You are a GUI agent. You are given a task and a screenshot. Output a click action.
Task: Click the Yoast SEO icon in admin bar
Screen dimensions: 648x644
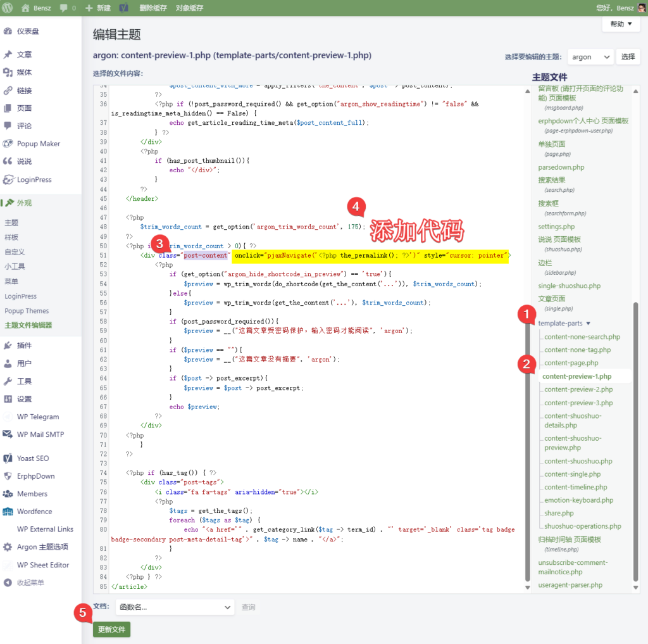pos(124,8)
